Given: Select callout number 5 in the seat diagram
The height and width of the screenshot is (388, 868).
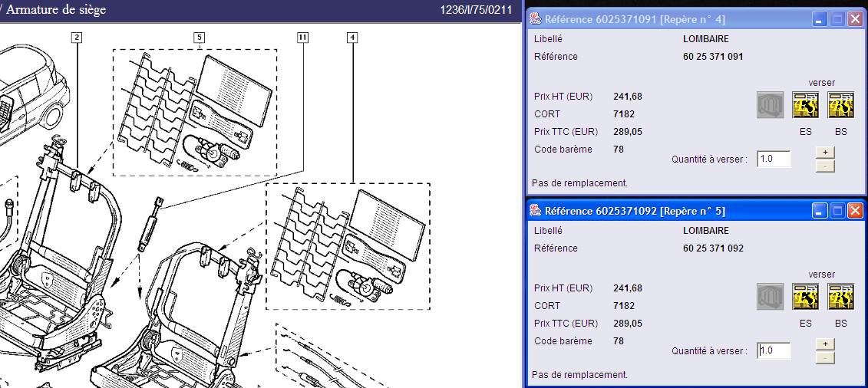Looking at the screenshot, I should (200, 37).
